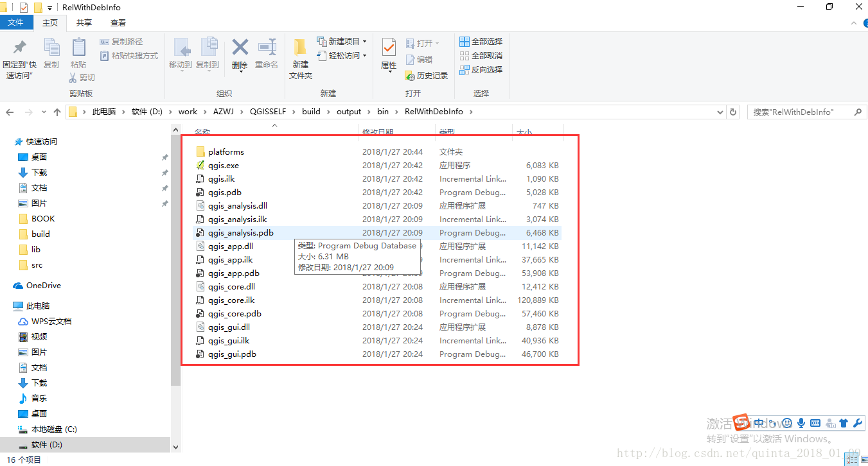This screenshot has height=466, width=868.
Task: Switch to the Share ribbon tab
Action: pos(84,22)
